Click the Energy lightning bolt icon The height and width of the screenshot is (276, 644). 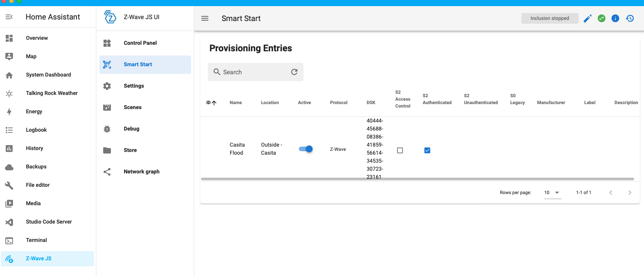9,111
